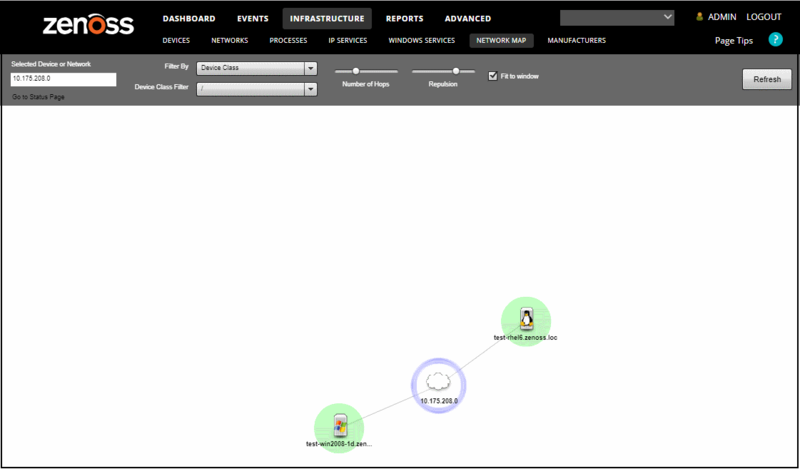Expand the Device Class Filter dropdown

pyautogui.click(x=311, y=89)
